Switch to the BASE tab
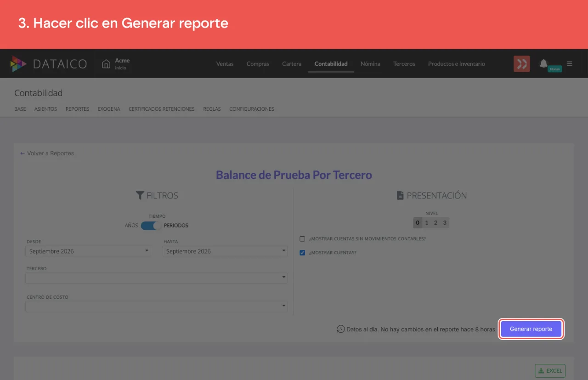The height and width of the screenshot is (380, 588). click(x=20, y=109)
